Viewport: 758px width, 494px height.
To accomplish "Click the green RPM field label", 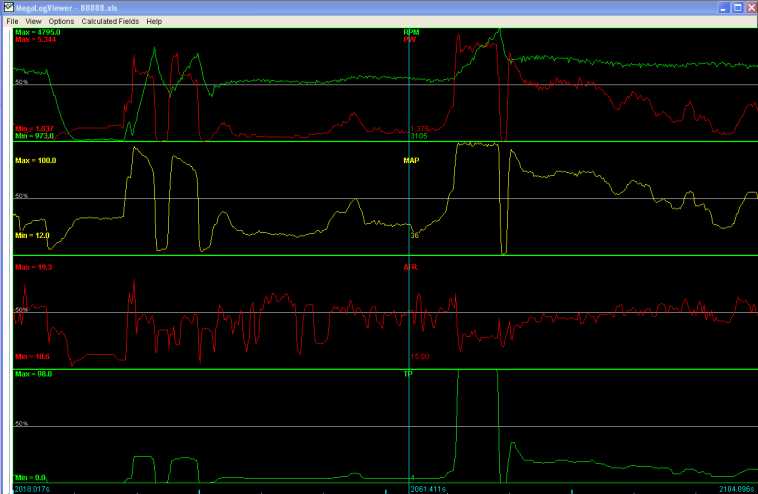I will (x=410, y=32).
